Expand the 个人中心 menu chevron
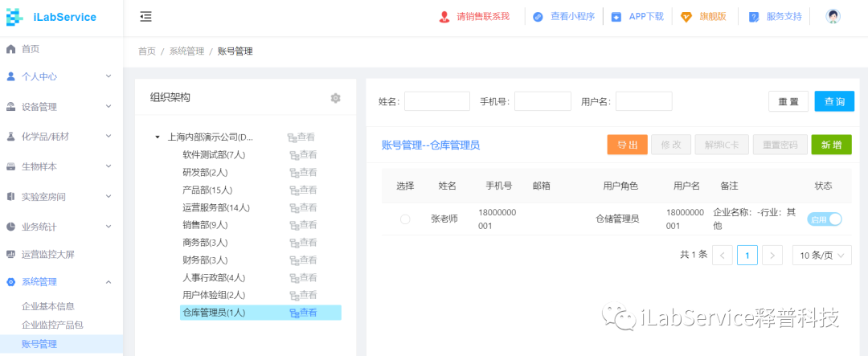The image size is (868, 356). pyautogui.click(x=108, y=76)
